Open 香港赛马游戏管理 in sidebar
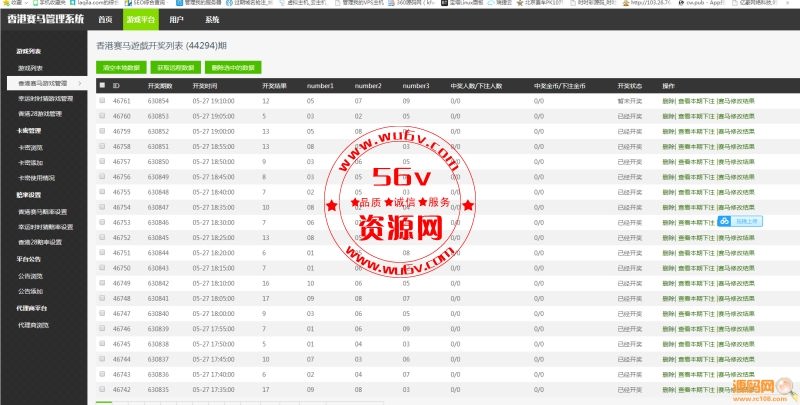This screenshot has width=800, height=405. (x=42, y=83)
